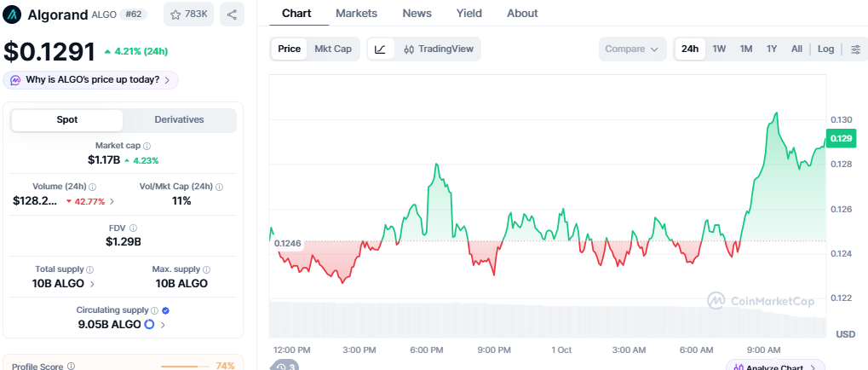
Task: Show Vol/Mkt Cap (24h) info icon
Action: coord(220,187)
